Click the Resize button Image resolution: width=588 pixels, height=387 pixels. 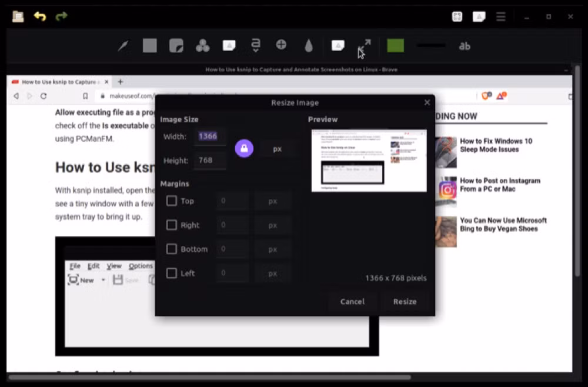coord(405,302)
